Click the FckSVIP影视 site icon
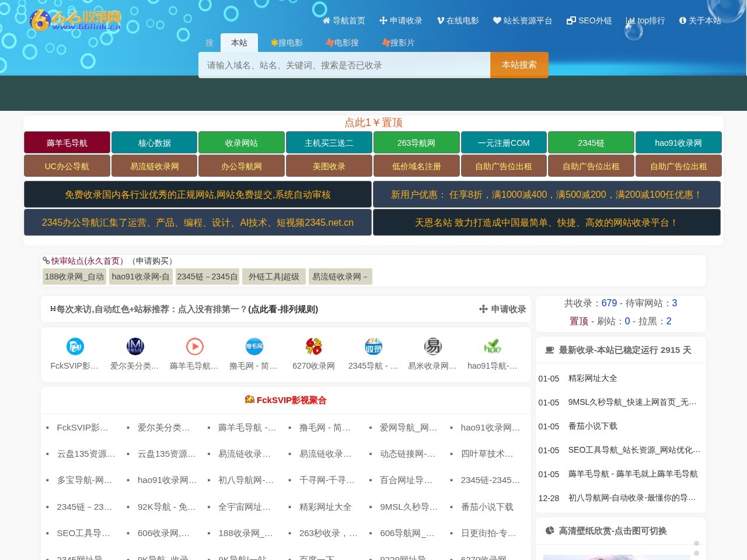Screen dimensions: 747x560 tap(75, 346)
